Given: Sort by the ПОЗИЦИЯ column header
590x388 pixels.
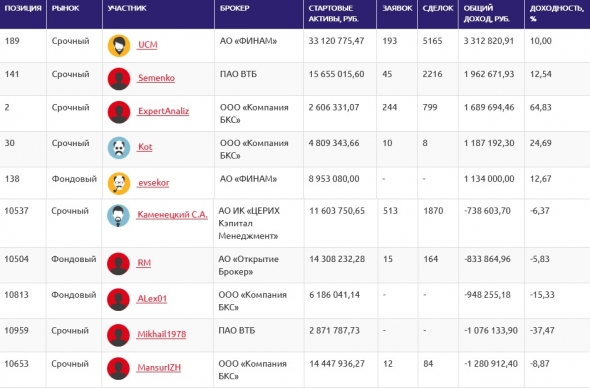Looking at the screenshot, I should [23, 8].
